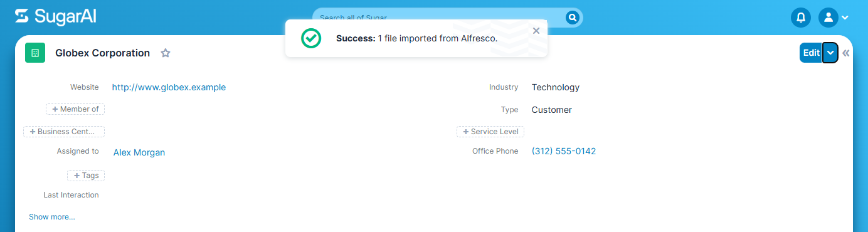Add a Business Center value

click(x=64, y=132)
